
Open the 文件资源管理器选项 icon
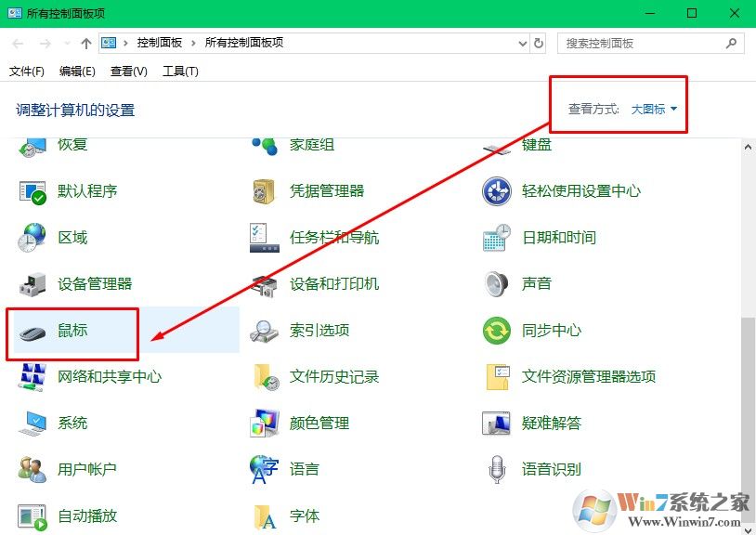tap(498, 377)
